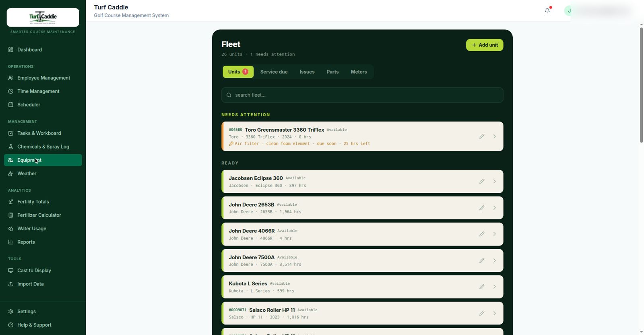Click the Weather icon in sidebar
Screen dimensions: 644x335
(11, 174)
